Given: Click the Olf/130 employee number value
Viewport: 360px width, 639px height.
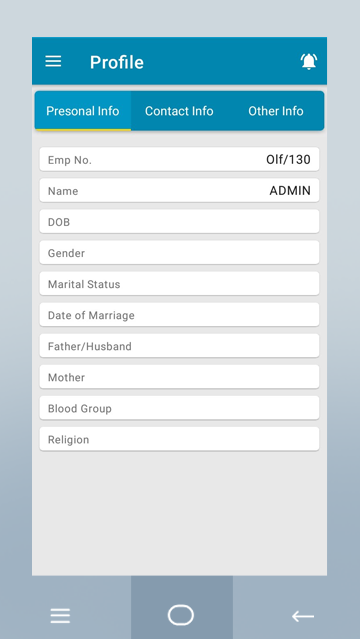Looking at the screenshot, I should coord(288,159).
